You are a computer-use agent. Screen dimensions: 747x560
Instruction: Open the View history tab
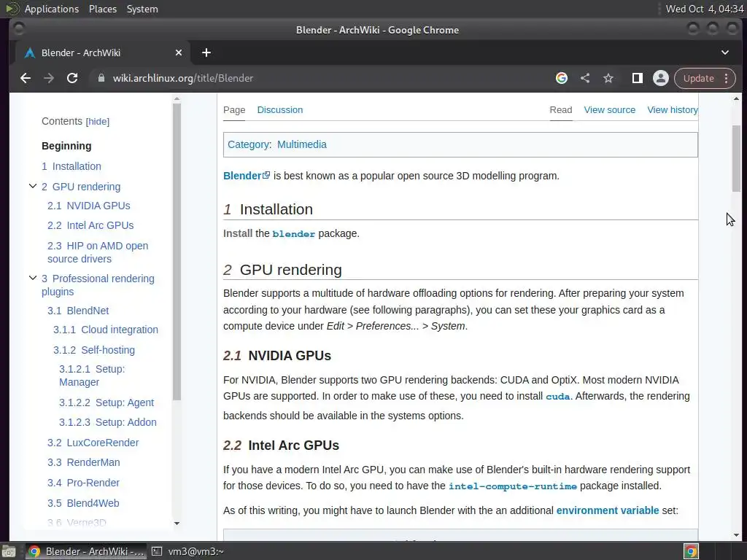[x=673, y=110]
